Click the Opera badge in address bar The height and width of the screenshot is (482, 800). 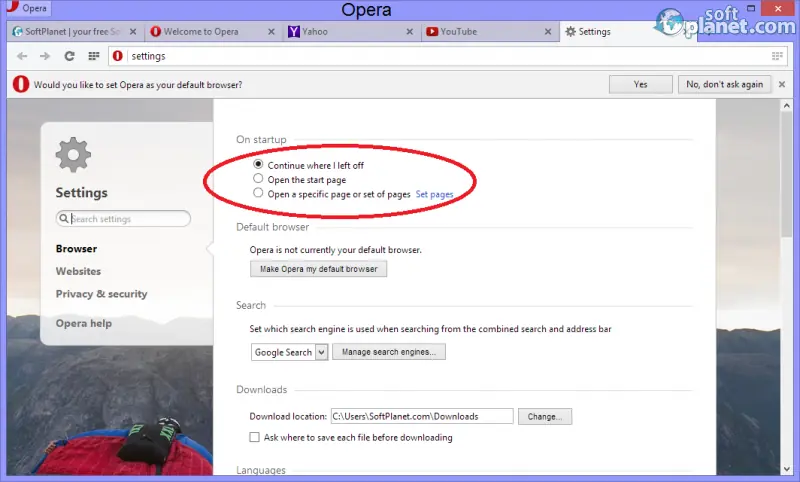pyautogui.click(x=118, y=56)
